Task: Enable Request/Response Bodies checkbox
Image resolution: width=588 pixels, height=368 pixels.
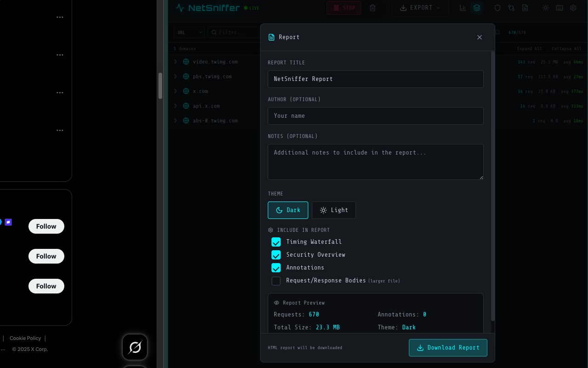Action: (276, 281)
